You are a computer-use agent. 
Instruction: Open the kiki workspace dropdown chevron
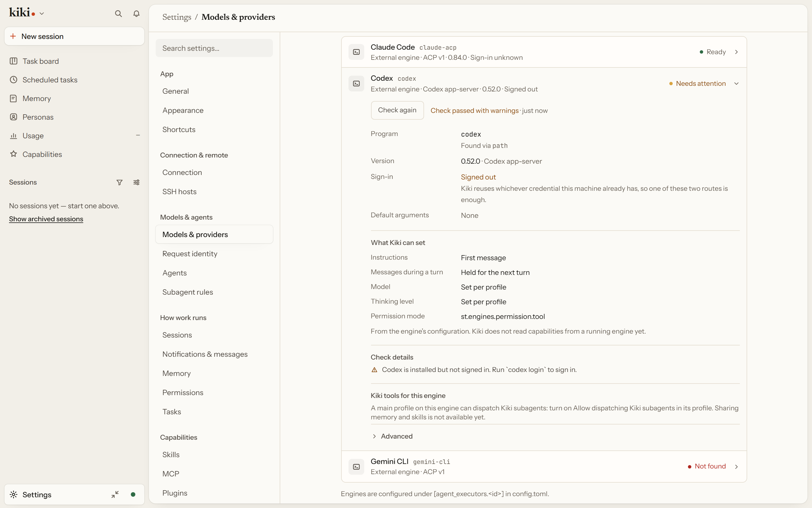[42, 14]
